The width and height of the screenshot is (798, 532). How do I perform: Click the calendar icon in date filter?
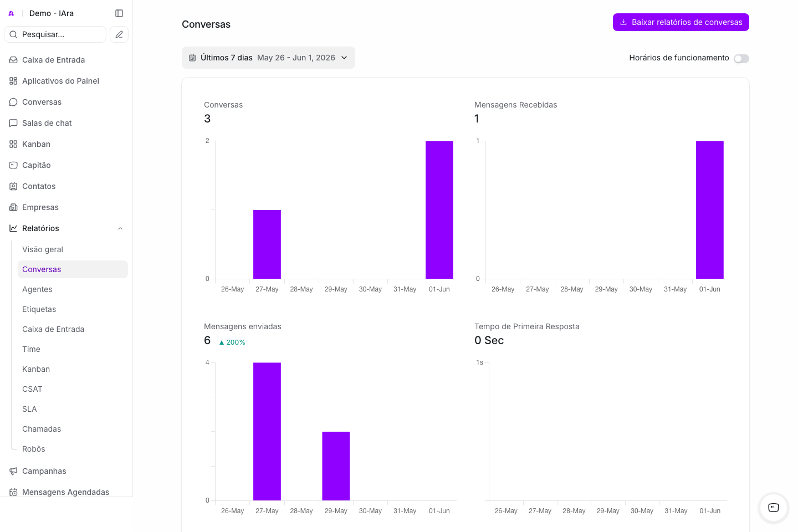[x=192, y=58]
